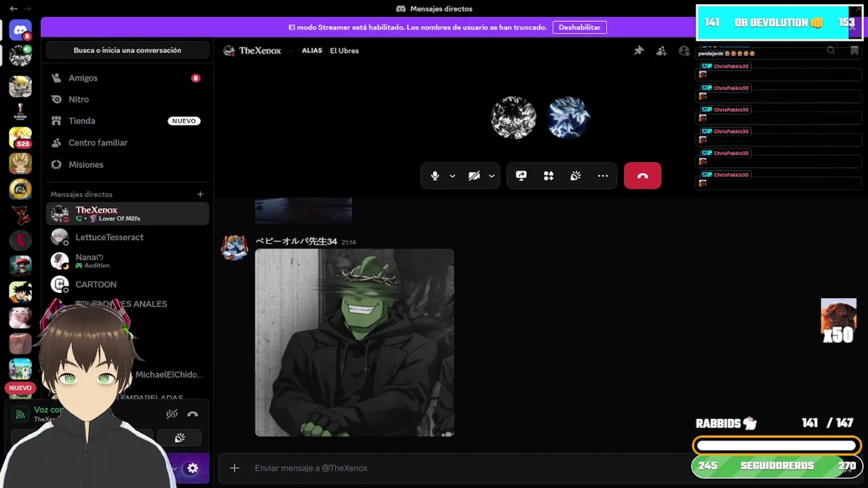Screen dimensions: 868x488
Task: Open pinned messages with the pin icon
Action: pyautogui.click(x=639, y=51)
